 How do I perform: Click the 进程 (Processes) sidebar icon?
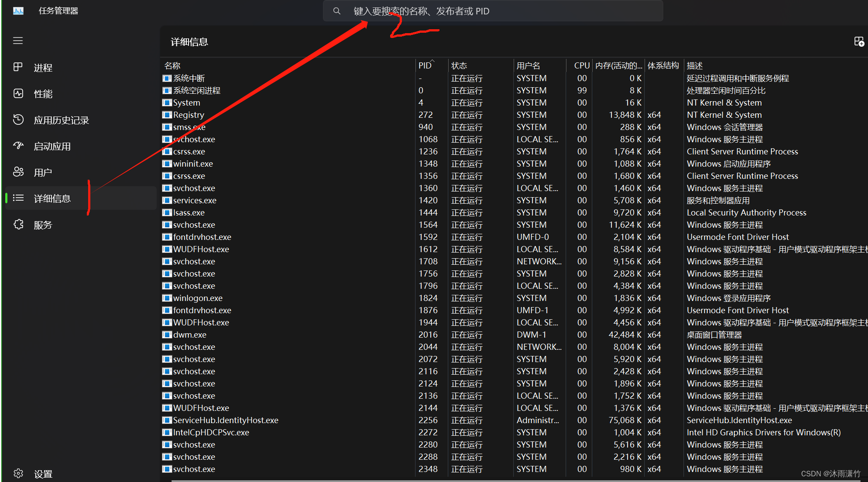18,67
